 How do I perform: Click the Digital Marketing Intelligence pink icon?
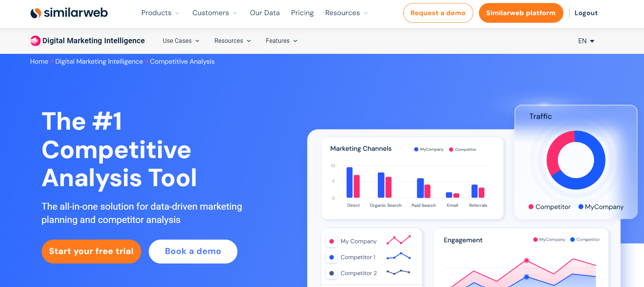[x=35, y=41]
